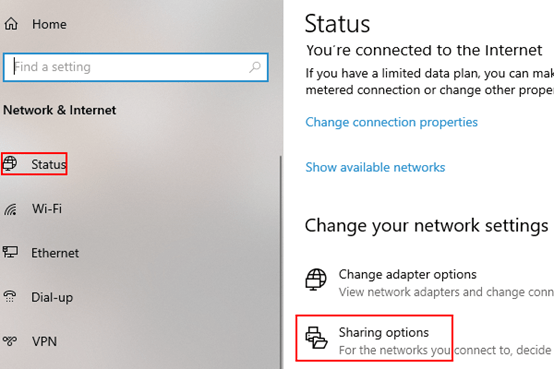
Task: Click the Home house icon
Action: [x=11, y=24]
